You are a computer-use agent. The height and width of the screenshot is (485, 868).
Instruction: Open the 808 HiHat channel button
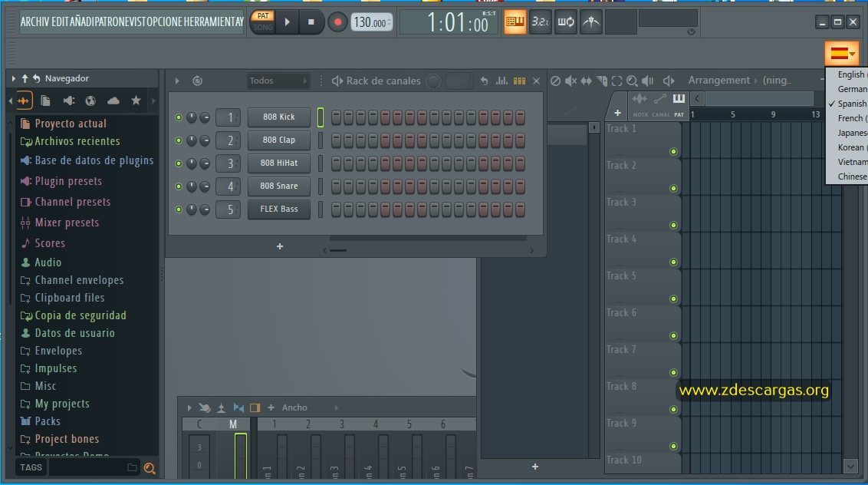(279, 163)
